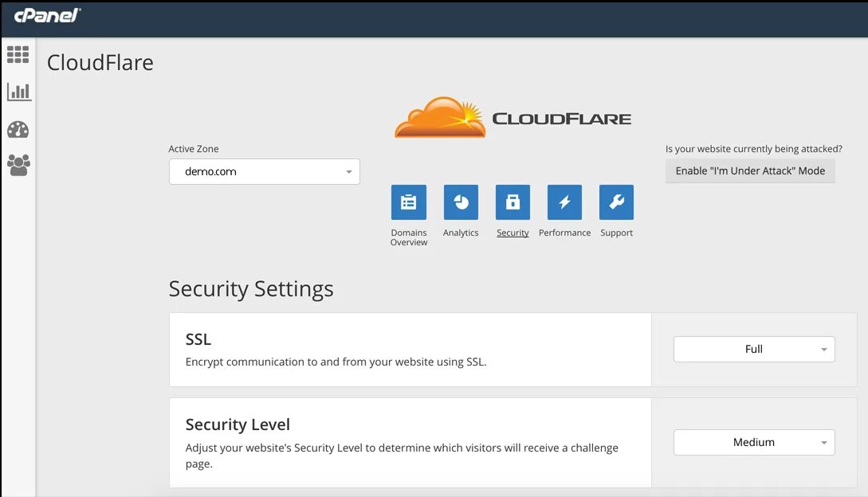Open the statistics bar chart sidebar icon
Screen dimensions: 868x497
(19, 92)
